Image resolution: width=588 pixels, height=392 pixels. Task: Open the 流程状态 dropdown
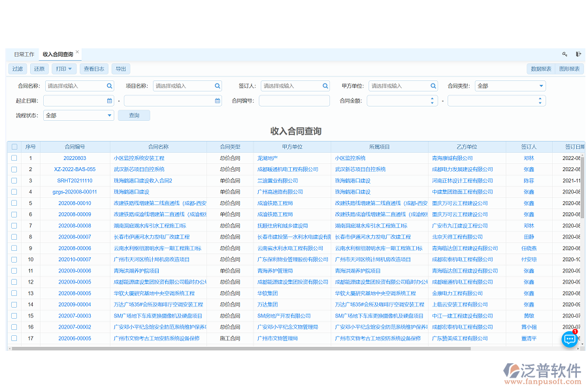click(x=77, y=115)
